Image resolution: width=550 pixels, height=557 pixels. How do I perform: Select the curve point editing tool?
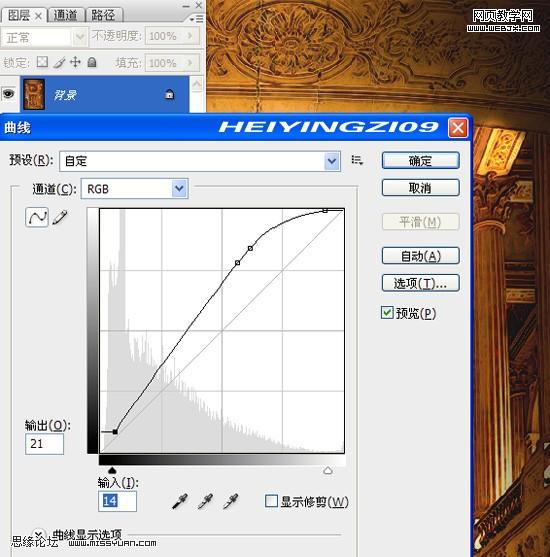[37, 217]
